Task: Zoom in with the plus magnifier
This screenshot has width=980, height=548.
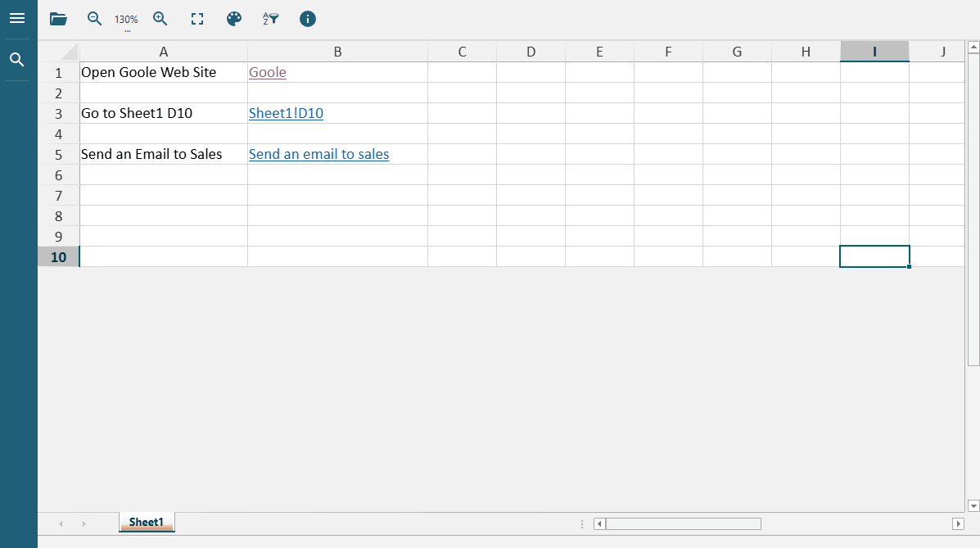Action: [160, 19]
